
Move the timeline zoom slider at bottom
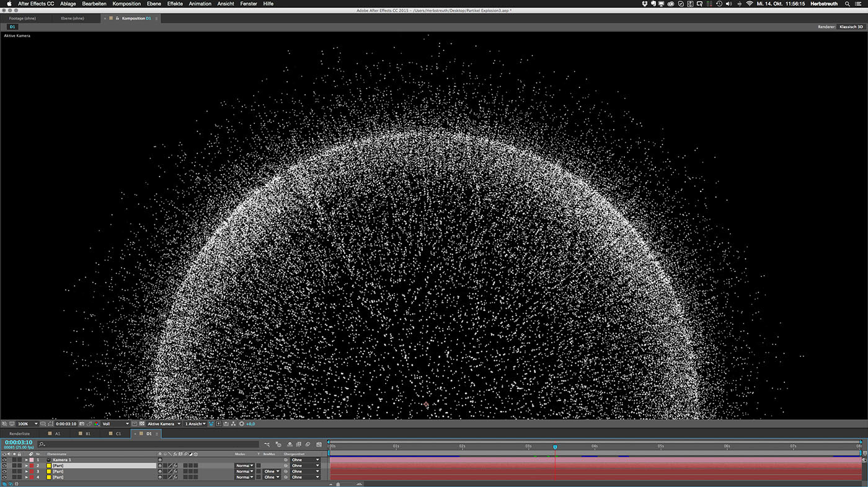[x=339, y=484]
